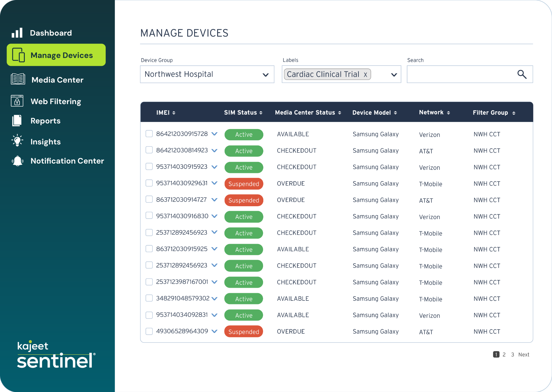Click Suspended badge for IMEI 49306528964309
This screenshot has height=392, width=552.
point(244,332)
